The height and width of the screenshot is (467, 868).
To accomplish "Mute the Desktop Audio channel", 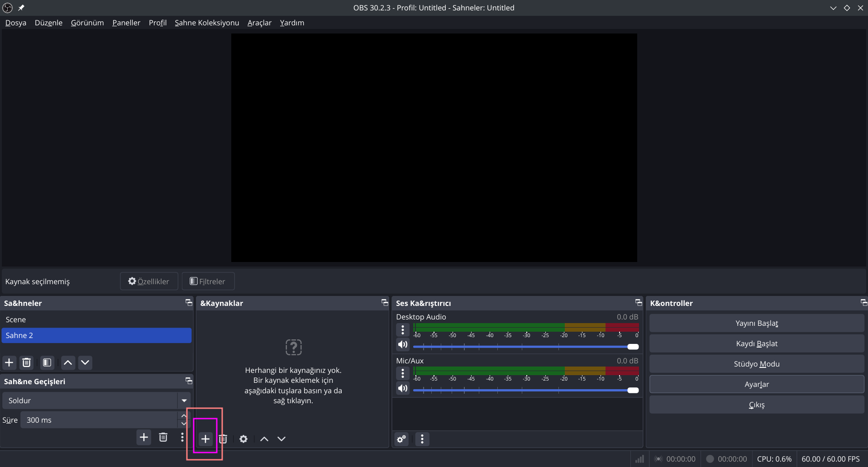I will (403, 345).
